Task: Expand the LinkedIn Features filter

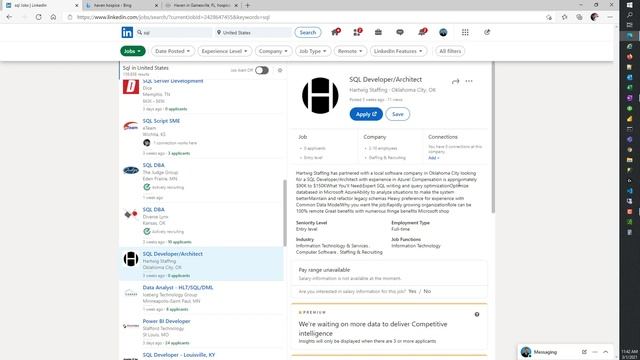Action: coord(398,51)
